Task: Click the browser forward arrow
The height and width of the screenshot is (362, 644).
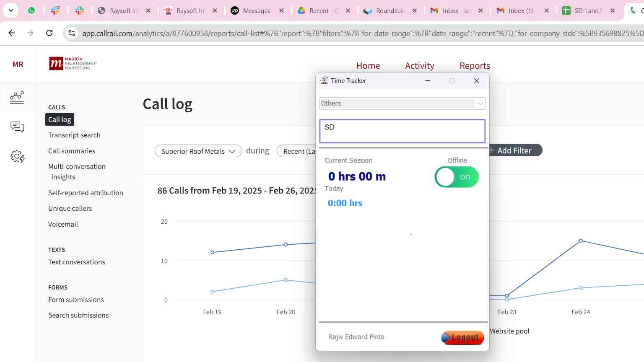Action: [30, 33]
